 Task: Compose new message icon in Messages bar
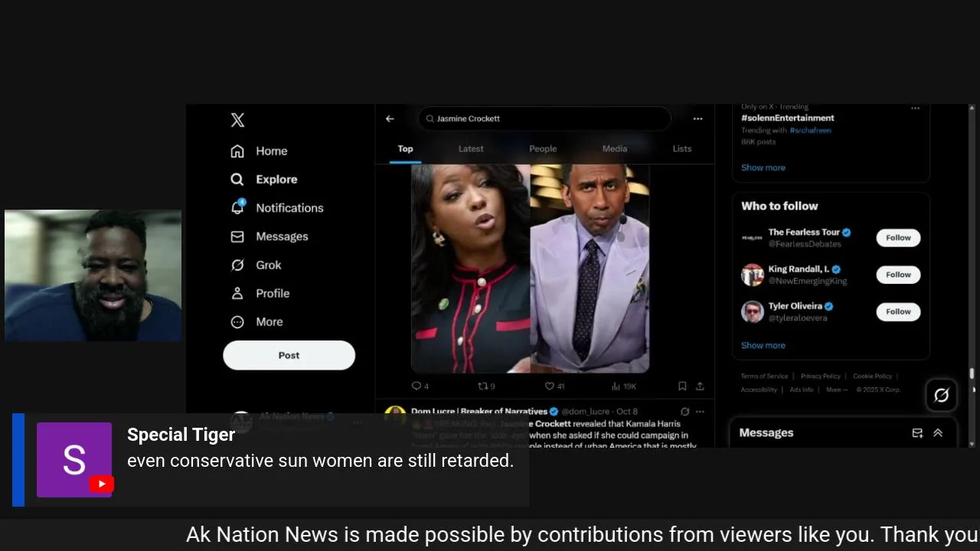tap(917, 433)
